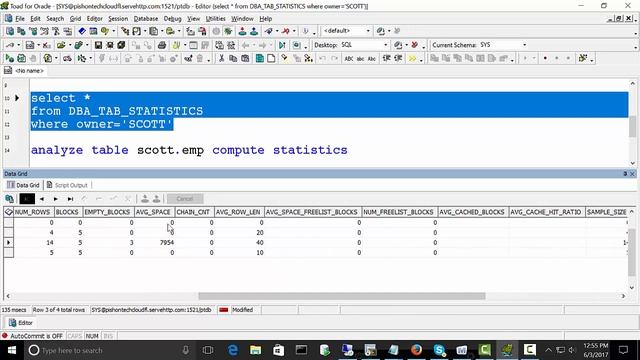The image size is (640, 360).
Task: Click the Cancel button in grid toolbar
Action: pyautogui.click(x=184, y=199)
